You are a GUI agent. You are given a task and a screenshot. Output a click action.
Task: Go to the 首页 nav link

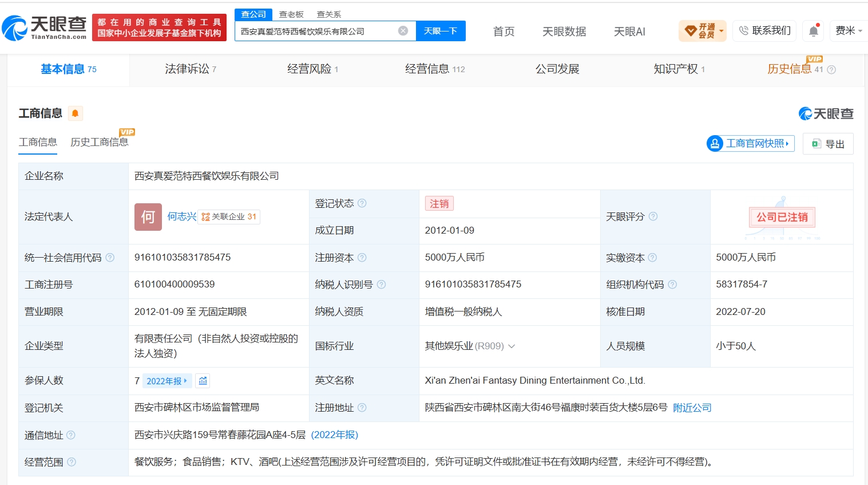tap(504, 31)
